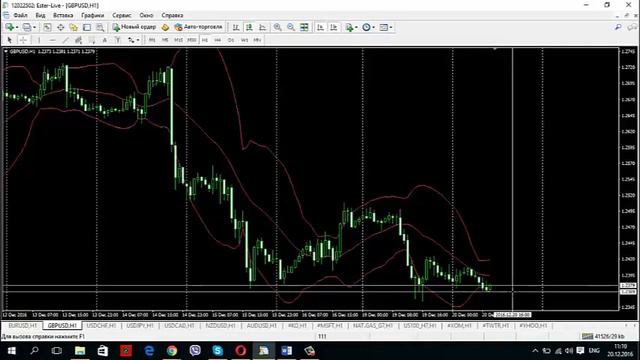Toggle the Navigator panel icon
This screenshot has width=640, height=360.
coord(73,27)
